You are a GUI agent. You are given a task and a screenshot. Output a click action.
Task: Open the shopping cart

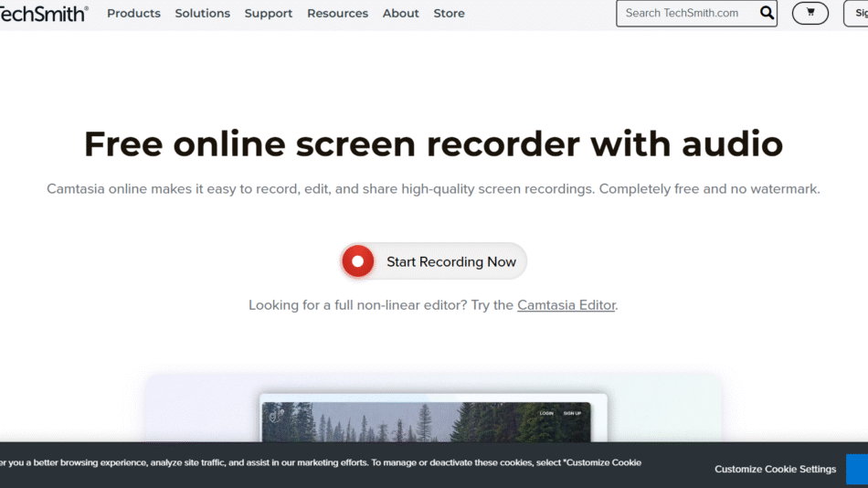[810, 13]
